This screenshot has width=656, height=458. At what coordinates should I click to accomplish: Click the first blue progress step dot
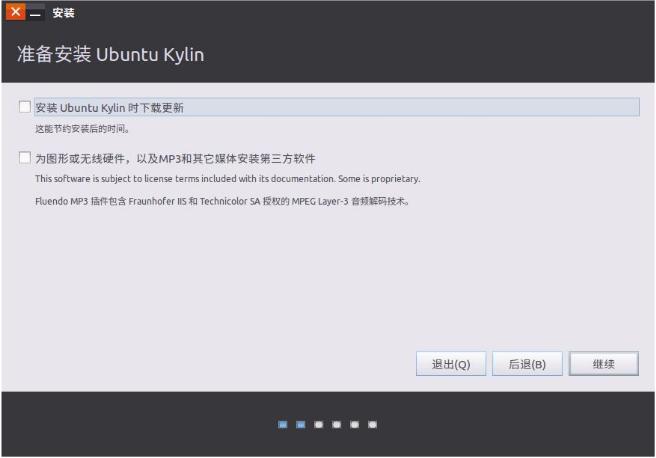click(283, 425)
